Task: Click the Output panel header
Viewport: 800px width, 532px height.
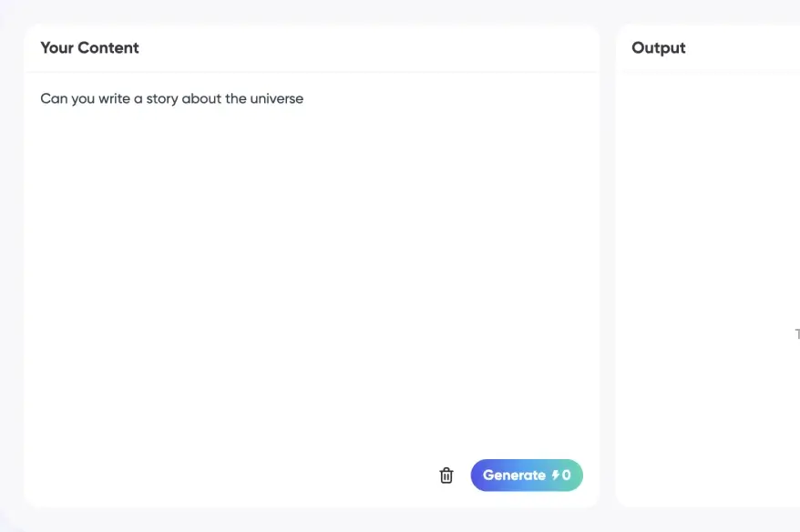Action: [658, 47]
